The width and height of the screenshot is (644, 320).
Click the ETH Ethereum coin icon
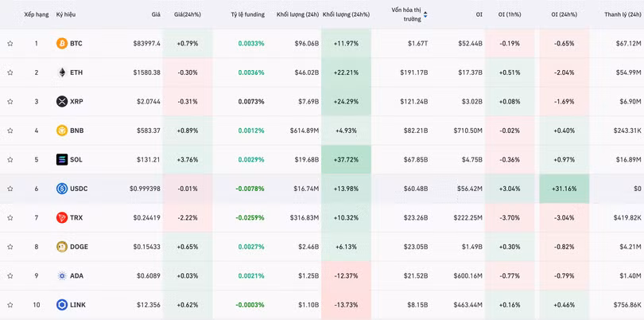(62, 72)
